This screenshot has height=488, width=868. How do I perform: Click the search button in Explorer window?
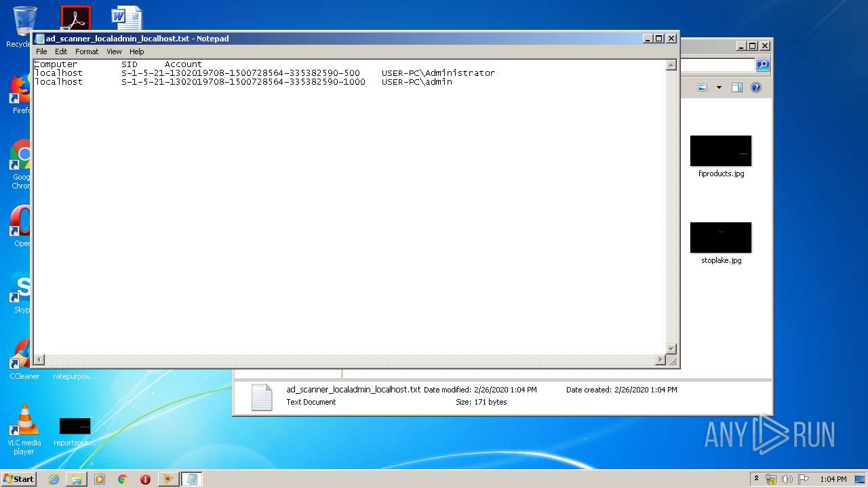click(763, 65)
